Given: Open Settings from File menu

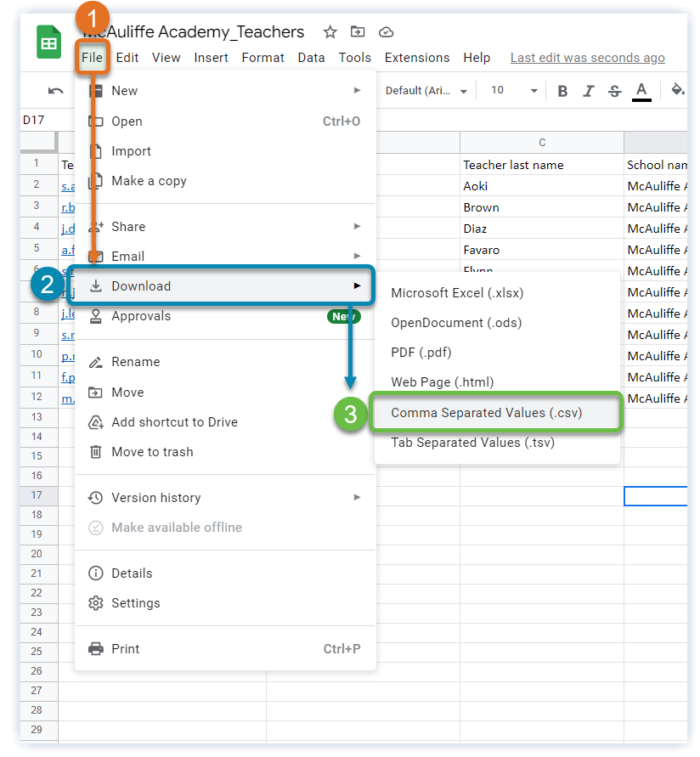Looking at the screenshot, I should [x=225, y=603].
